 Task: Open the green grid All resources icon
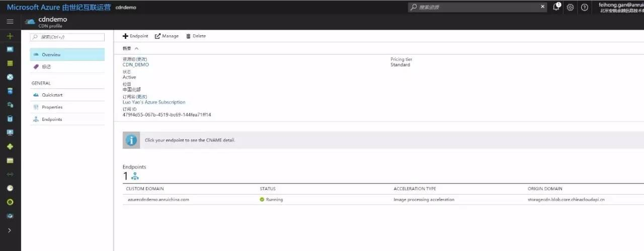(x=10, y=64)
